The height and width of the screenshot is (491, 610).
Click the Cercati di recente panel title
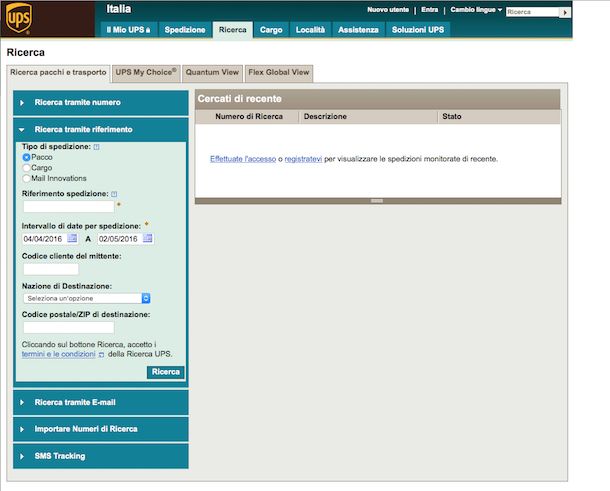pos(240,99)
